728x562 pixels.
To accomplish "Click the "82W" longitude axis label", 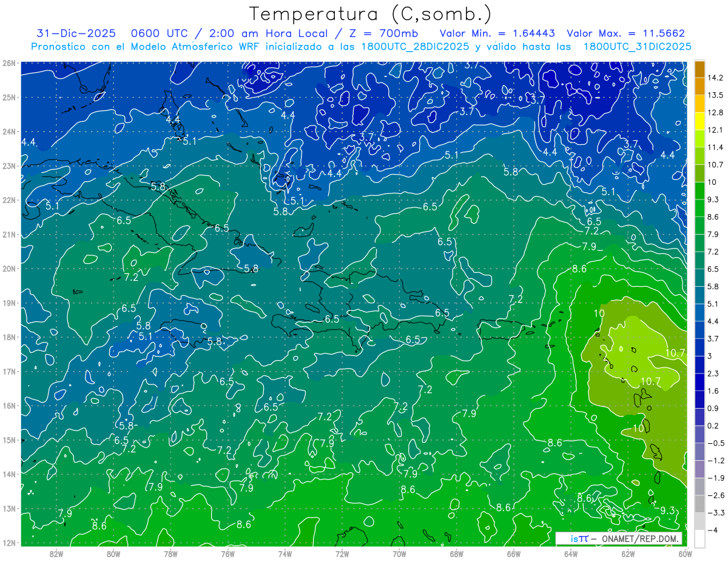I will [56, 554].
